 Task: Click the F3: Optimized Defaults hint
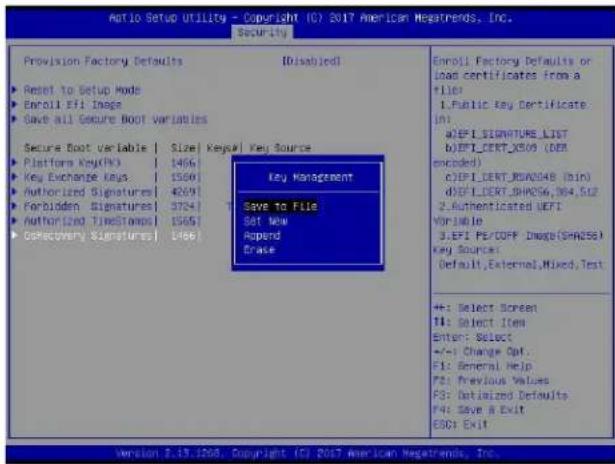[500, 395]
